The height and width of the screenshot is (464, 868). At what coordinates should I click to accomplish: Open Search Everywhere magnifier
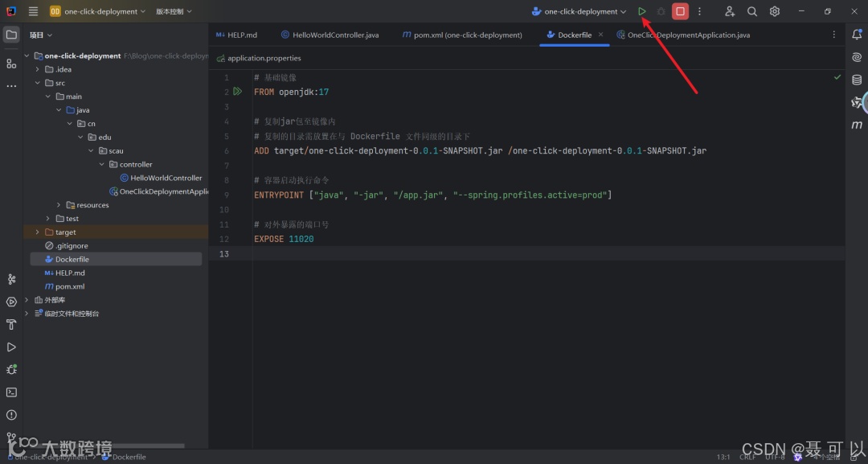pyautogui.click(x=751, y=11)
